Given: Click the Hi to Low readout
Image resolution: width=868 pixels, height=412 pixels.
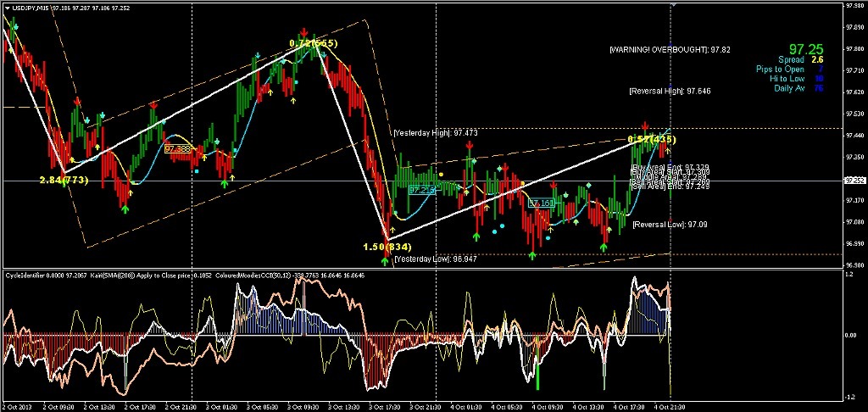Looking at the screenshot, I should tap(797, 79).
